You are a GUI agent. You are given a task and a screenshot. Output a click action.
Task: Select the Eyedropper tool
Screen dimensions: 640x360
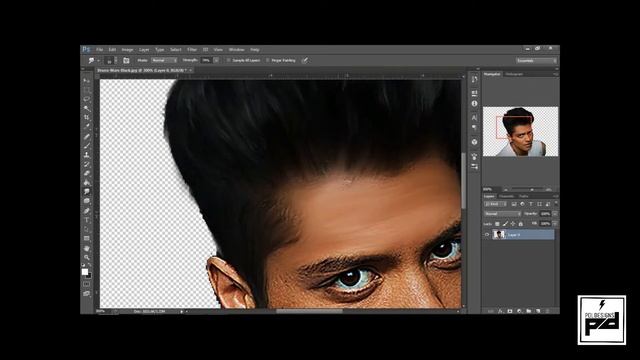87,127
